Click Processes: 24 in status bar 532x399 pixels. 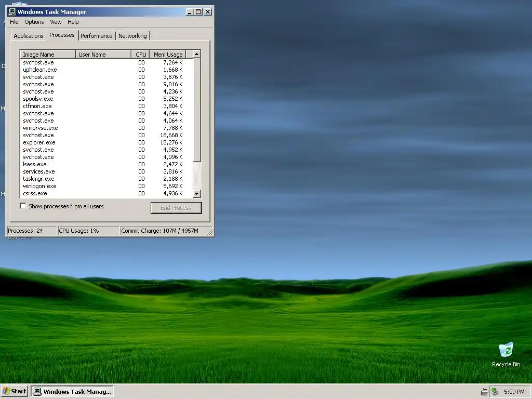click(x=31, y=231)
